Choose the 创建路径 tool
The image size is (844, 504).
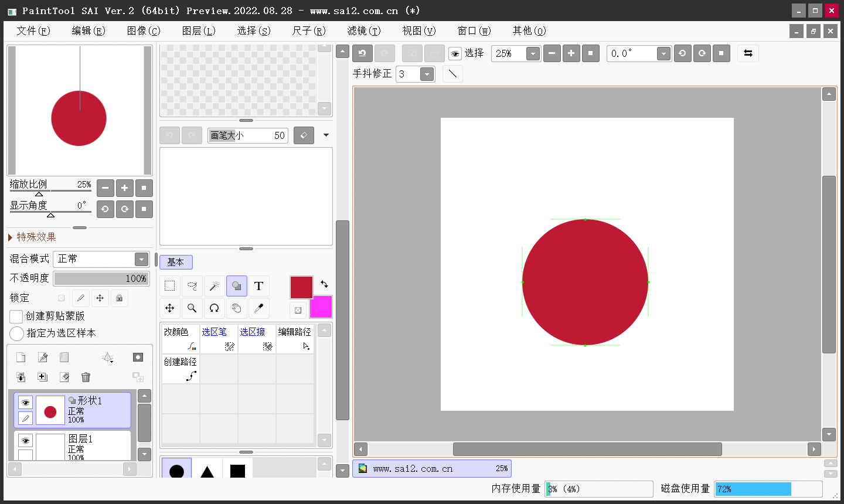point(181,369)
